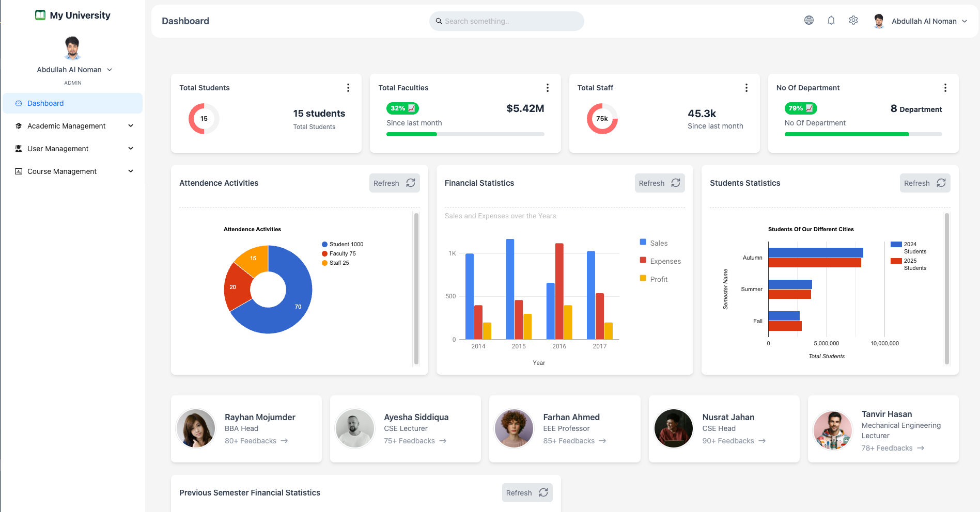Viewport: 980px width, 512px height.
Task: Expand the Academic Management menu chevron
Action: coord(131,126)
